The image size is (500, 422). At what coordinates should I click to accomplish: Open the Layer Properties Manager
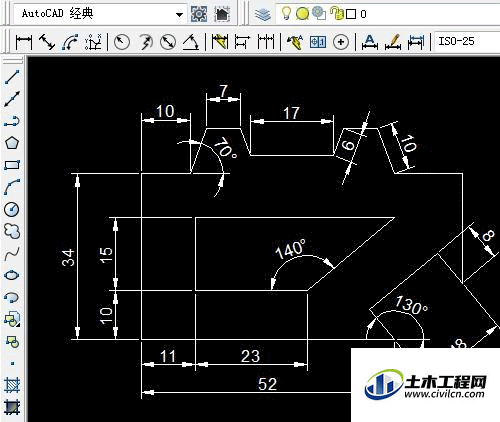[263, 14]
